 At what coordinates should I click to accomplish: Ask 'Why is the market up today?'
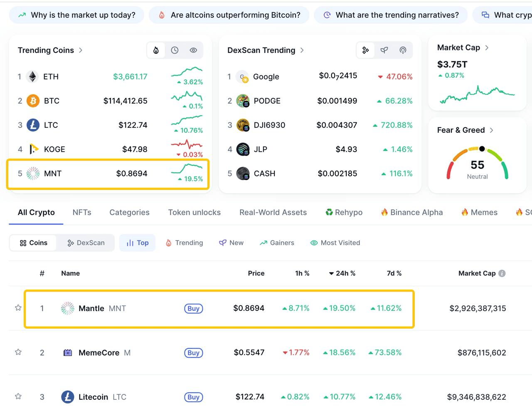[x=76, y=15]
